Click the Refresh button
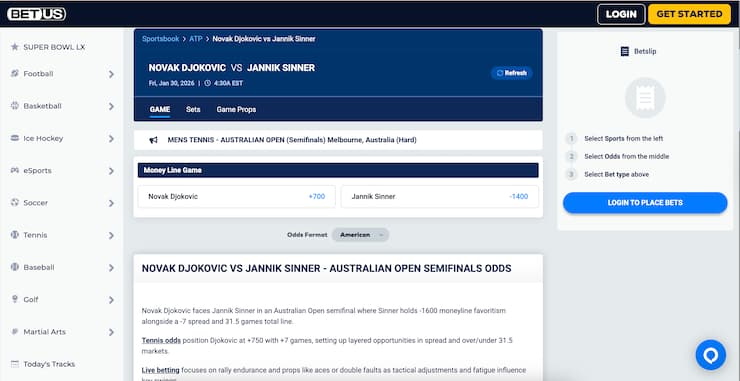The height and width of the screenshot is (381, 740). click(x=512, y=73)
